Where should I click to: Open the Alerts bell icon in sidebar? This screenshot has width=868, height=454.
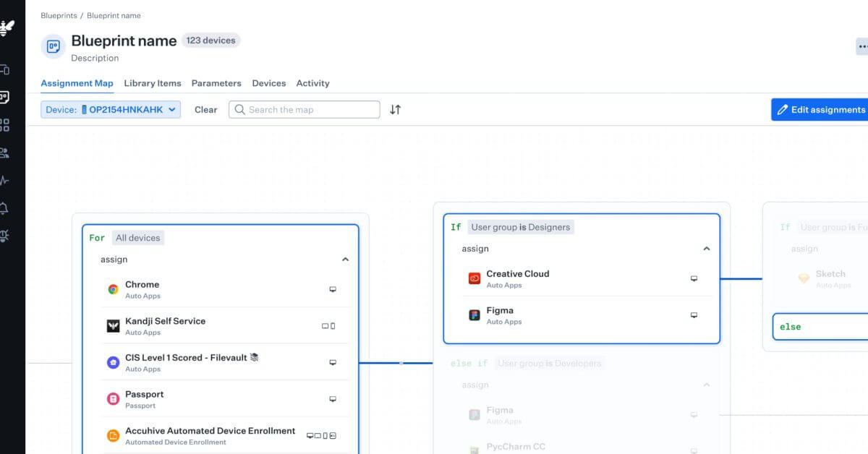pos(4,208)
